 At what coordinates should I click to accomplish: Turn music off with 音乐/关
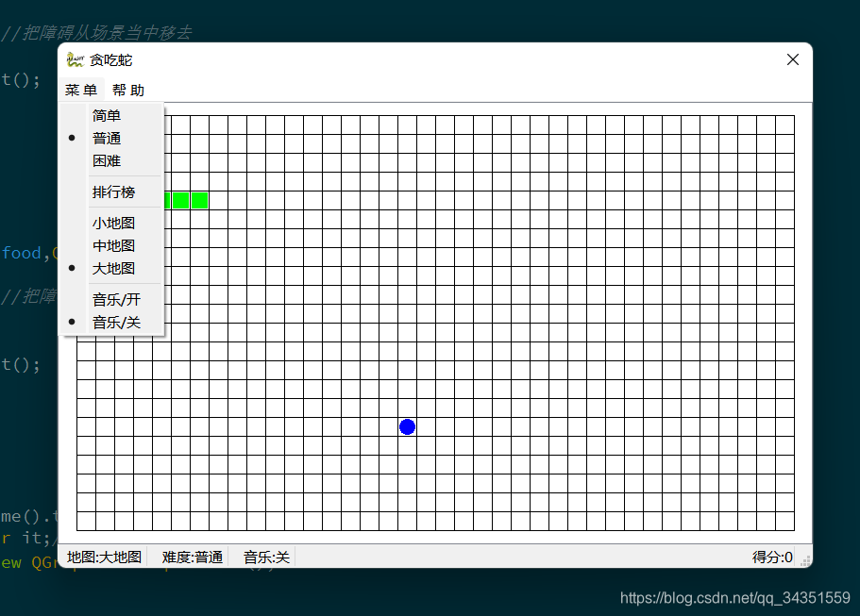(111, 323)
